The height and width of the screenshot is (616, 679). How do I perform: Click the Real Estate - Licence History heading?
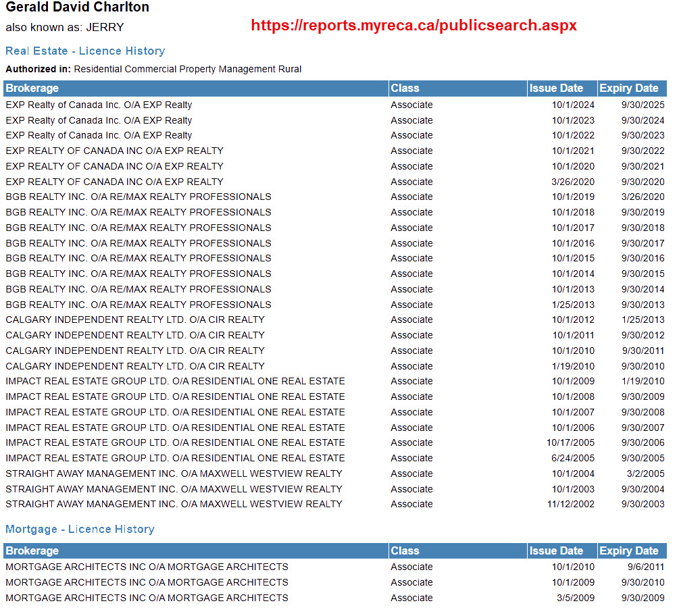coord(85,51)
